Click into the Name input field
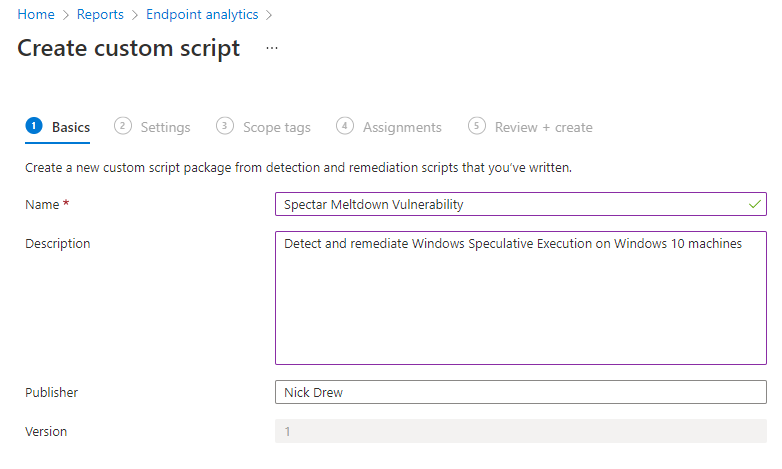 point(521,204)
